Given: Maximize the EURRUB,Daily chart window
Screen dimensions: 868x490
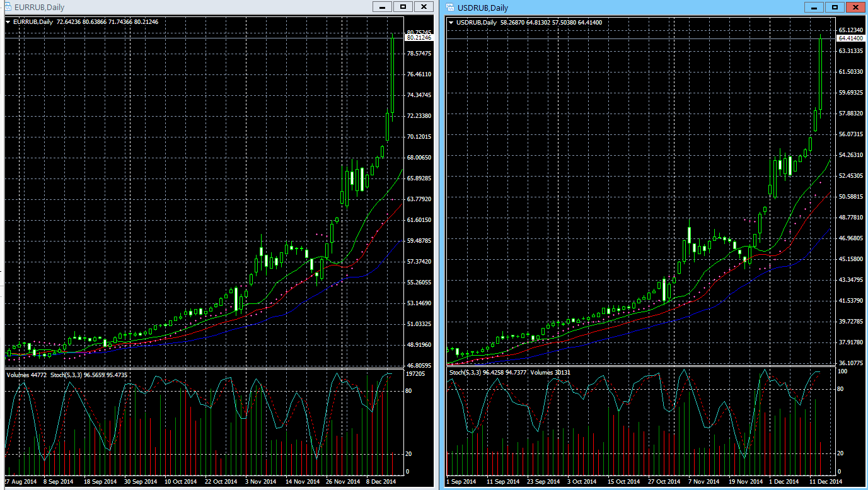Looking at the screenshot, I should (x=403, y=6).
